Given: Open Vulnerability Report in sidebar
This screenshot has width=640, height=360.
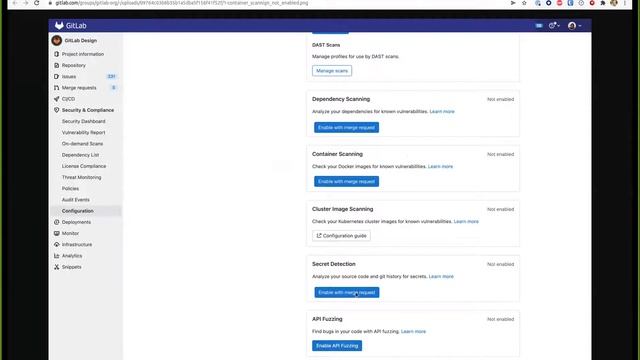Looking at the screenshot, I should coord(83,133).
